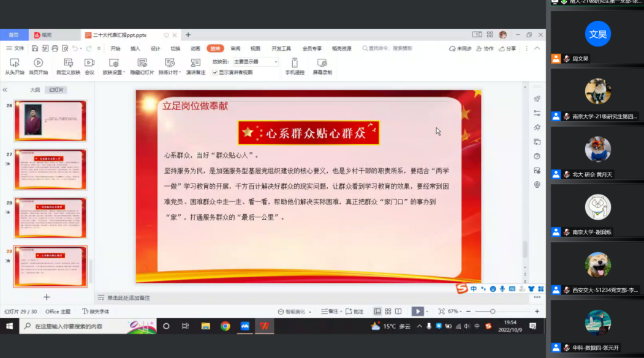Open phone remote control (手机遥控)
The image size is (644, 358).
[295, 66]
